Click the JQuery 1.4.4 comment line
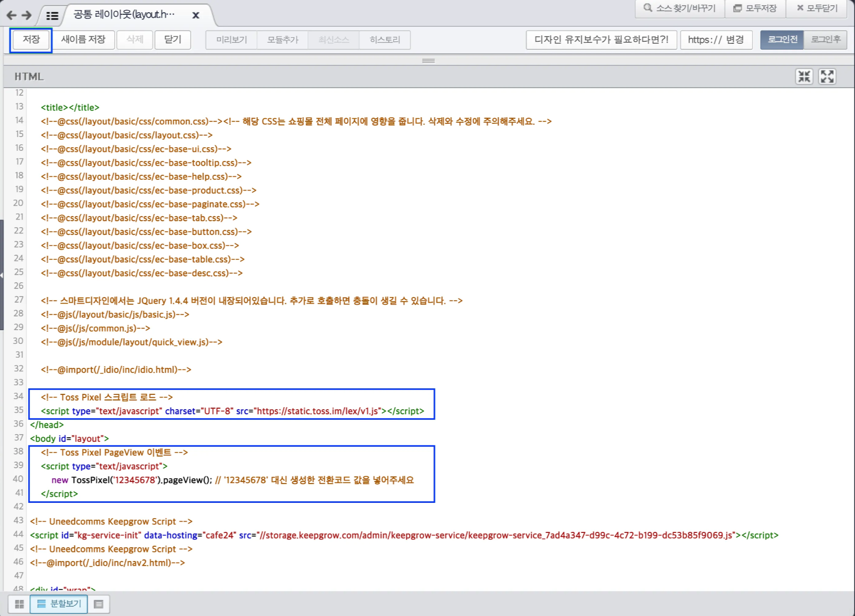Image resolution: width=855 pixels, height=616 pixels. [x=251, y=301]
